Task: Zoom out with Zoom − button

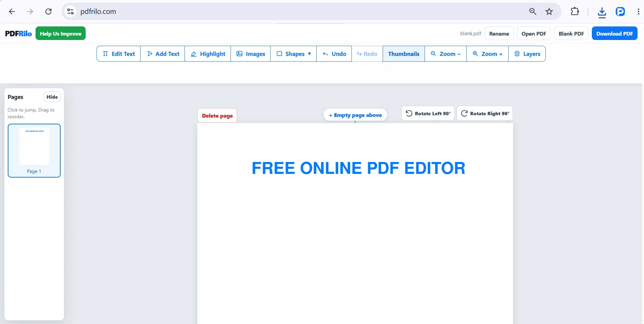Action: tap(446, 54)
